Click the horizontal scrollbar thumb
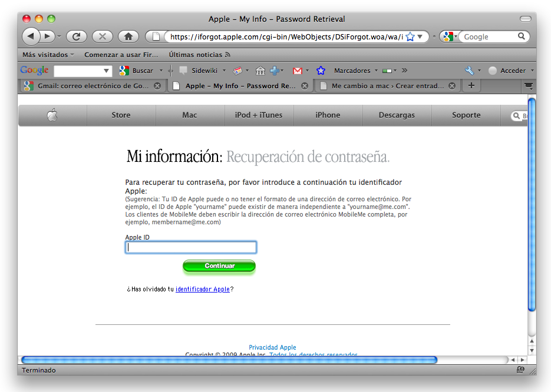Image resolution: width=551 pixels, height=392 pixels. pos(229,360)
